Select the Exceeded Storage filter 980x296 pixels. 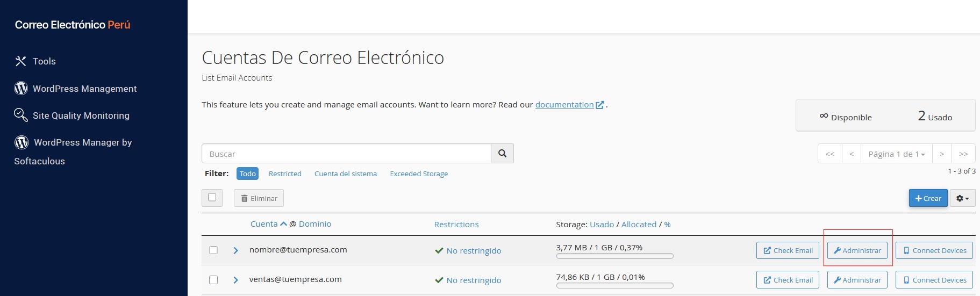point(419,174)
